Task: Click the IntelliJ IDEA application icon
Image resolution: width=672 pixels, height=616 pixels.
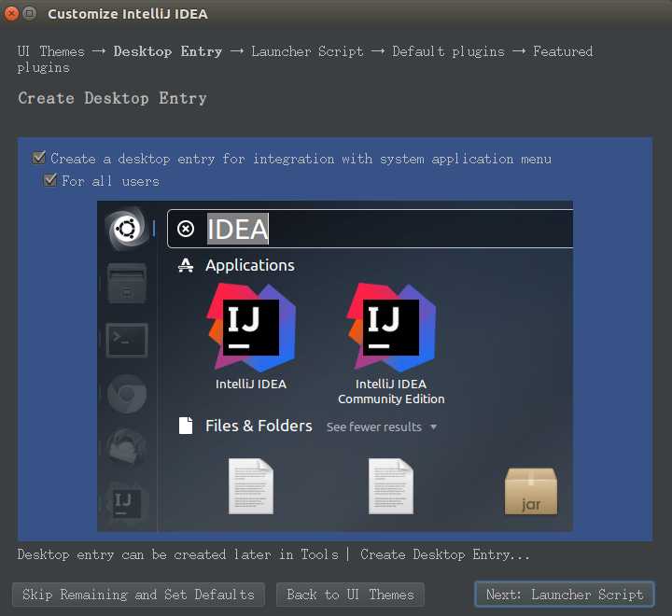Action: pyautogui.click(x=251, y=327)
